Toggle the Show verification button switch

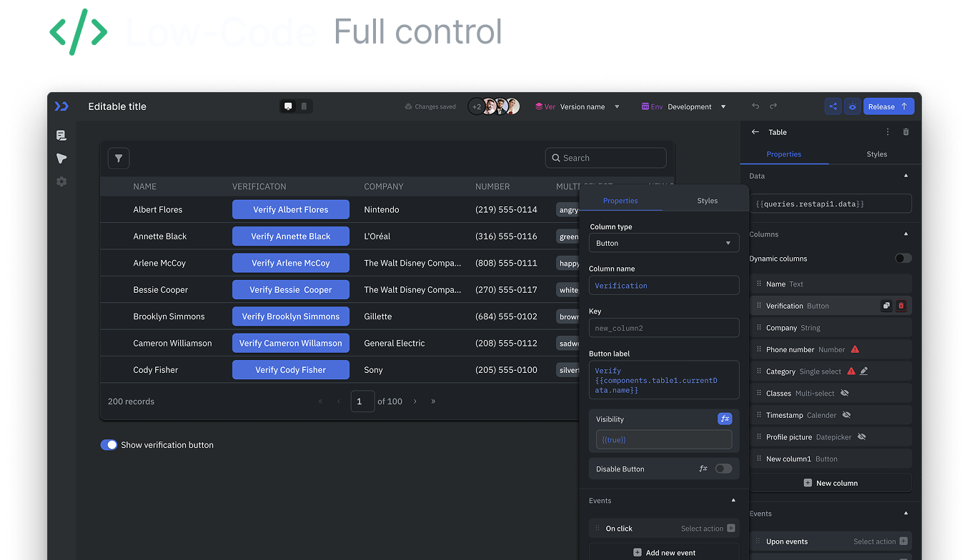[x=109, y=445]
